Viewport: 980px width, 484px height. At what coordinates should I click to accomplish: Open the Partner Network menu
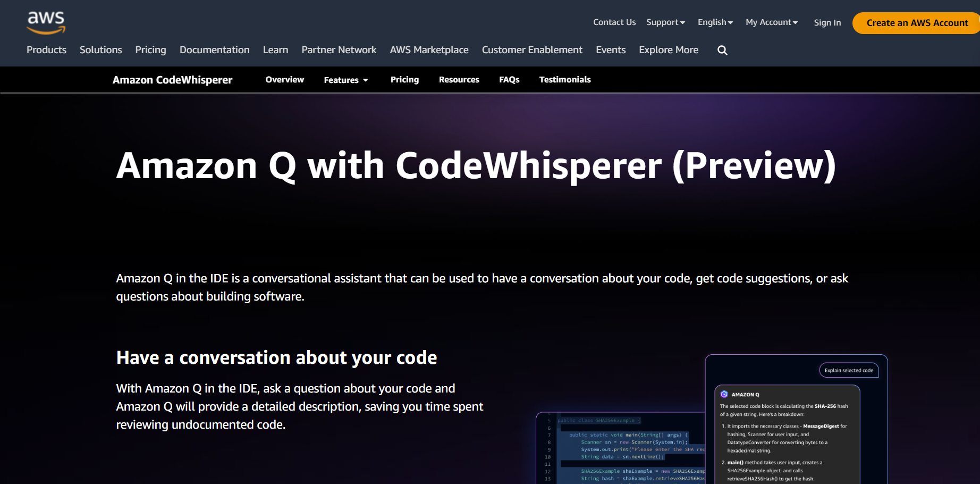point(339,50)
